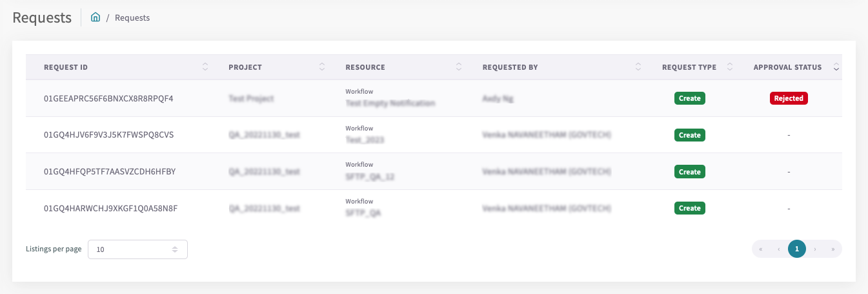Select request row 01GQ4HARWCHJ9XKGF1Q0A58N8F
Screen dimensions: 868x294
pyautogui.click(x=110, y=208)
